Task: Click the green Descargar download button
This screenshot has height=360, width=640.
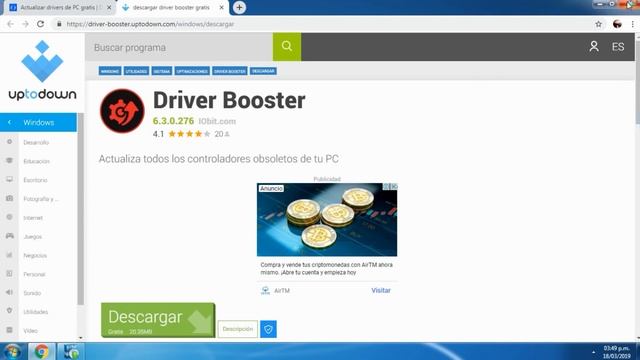Action: (x=158, y=320)
